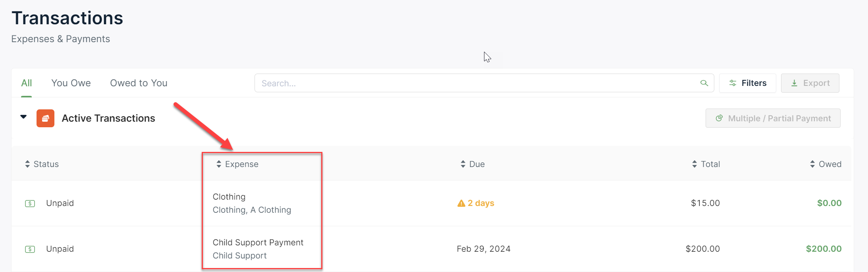Sort by Total column arrows
Screen dimensions: 868x272
point(694,164)
